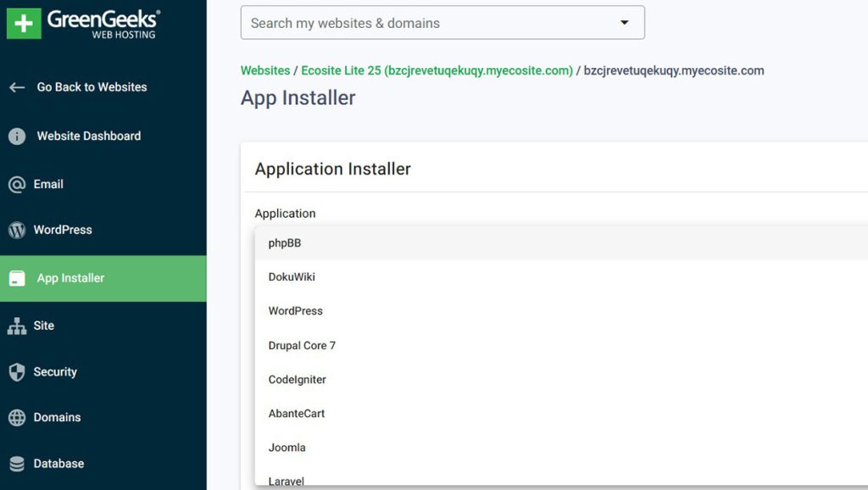Viewport: 868px width, 490px height.
Task: Click the App Installer box icon
Action: point(17,279)
